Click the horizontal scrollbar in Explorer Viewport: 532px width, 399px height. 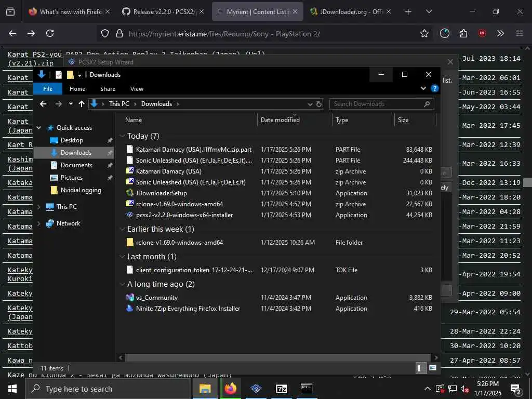pyautogui.click(x=277, y=357)
